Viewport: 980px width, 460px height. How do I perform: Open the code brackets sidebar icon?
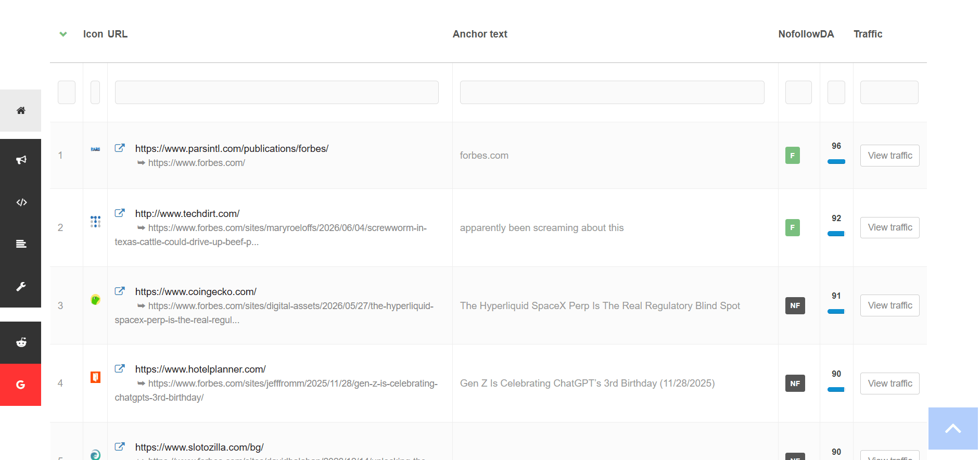point(21,202)
